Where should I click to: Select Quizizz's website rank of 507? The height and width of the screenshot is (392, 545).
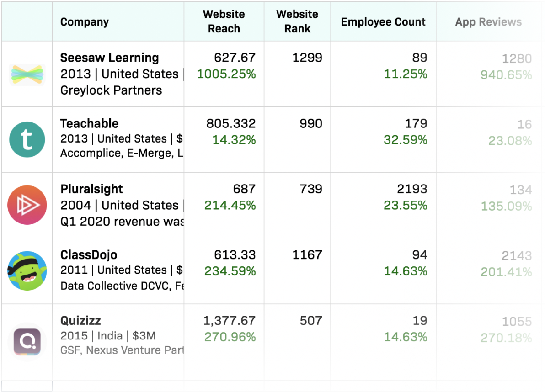click(x=310, y=320)
